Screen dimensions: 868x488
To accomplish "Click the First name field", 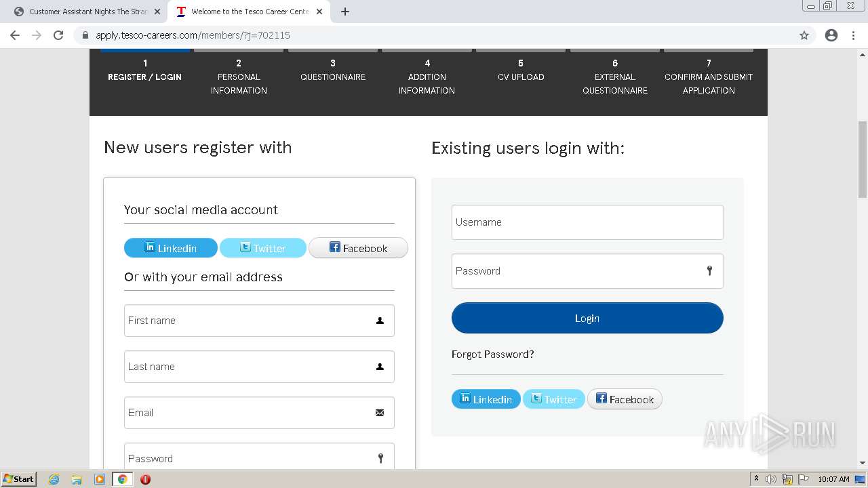I will tap(259, 321).
